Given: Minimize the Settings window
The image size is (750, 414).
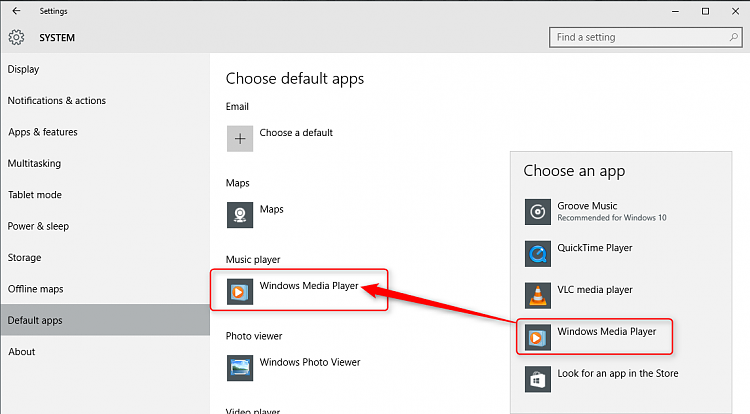Looking at the screenshot, I should [675, 11].
